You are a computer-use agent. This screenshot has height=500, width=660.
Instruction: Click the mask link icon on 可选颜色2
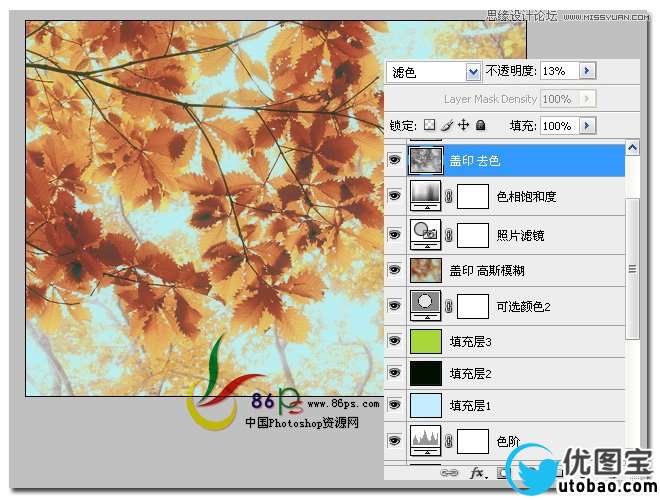click(449, 306)
